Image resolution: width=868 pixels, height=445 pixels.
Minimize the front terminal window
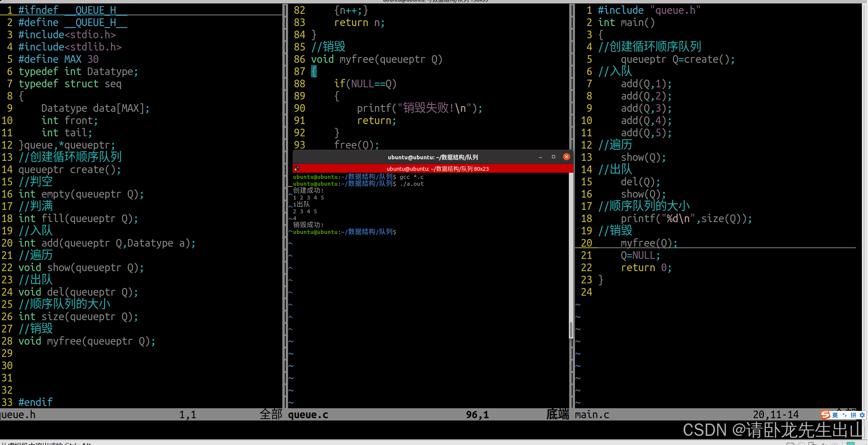[541, 157]
